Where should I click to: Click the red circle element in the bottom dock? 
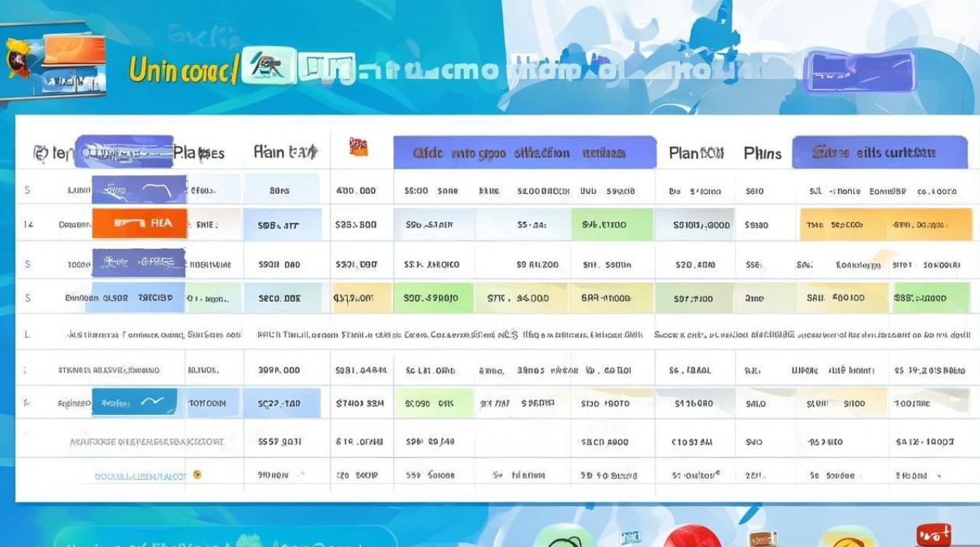(x=694, y=541)
